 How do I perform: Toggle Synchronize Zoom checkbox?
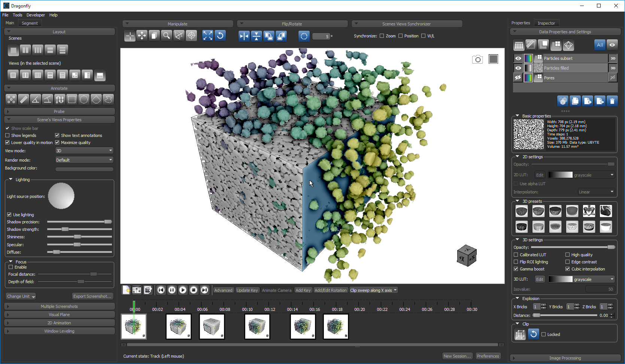[382, 36]
